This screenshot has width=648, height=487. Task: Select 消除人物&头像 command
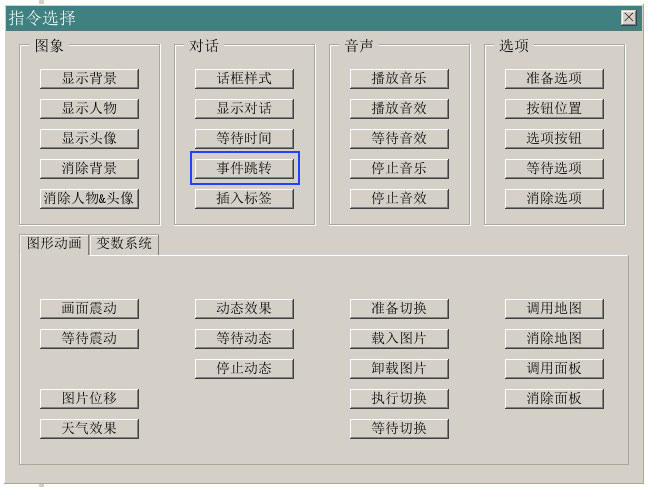click(89, 198)
